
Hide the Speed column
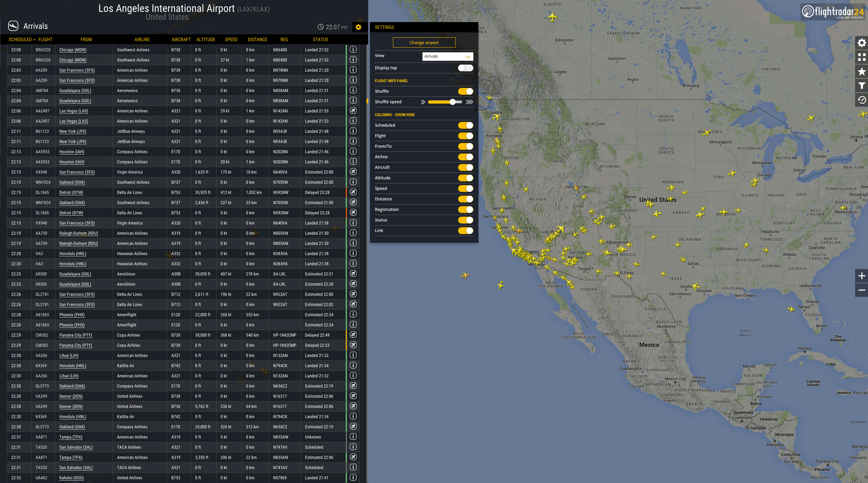click(x=465, y=189)
